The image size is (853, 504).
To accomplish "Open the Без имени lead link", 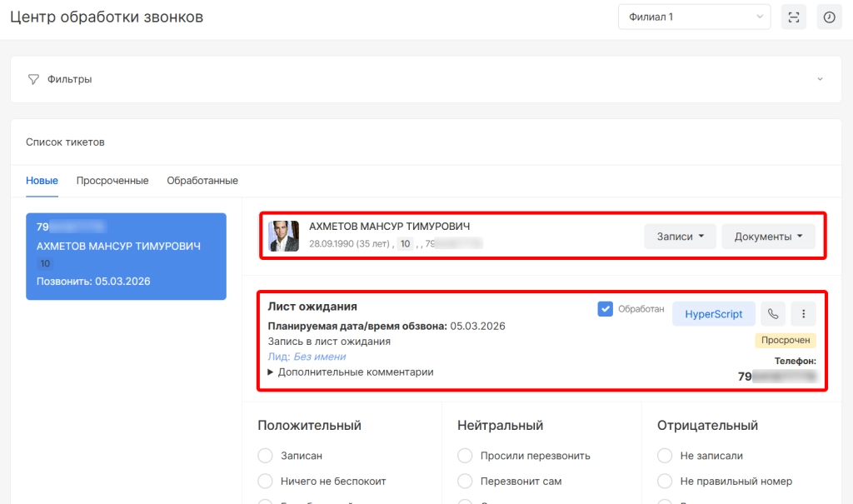I will pyautogui.click(x=319, y=357).
